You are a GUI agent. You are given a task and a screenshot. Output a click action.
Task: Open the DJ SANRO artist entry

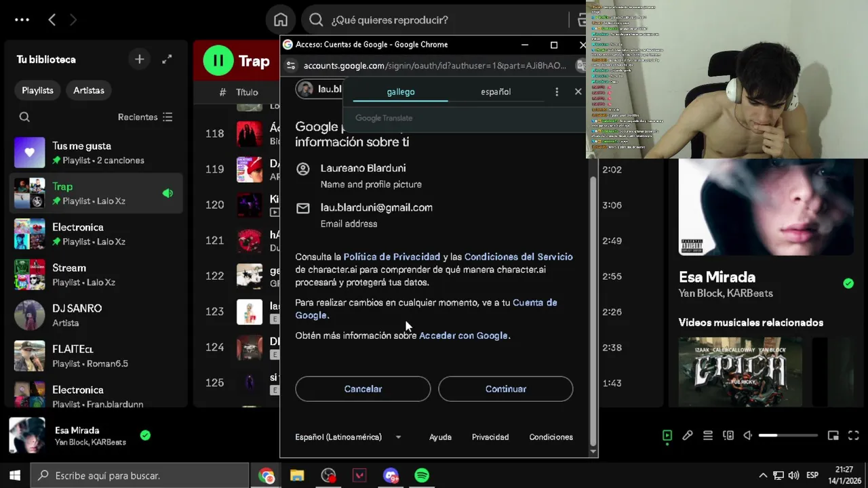[x=96, y=315]
